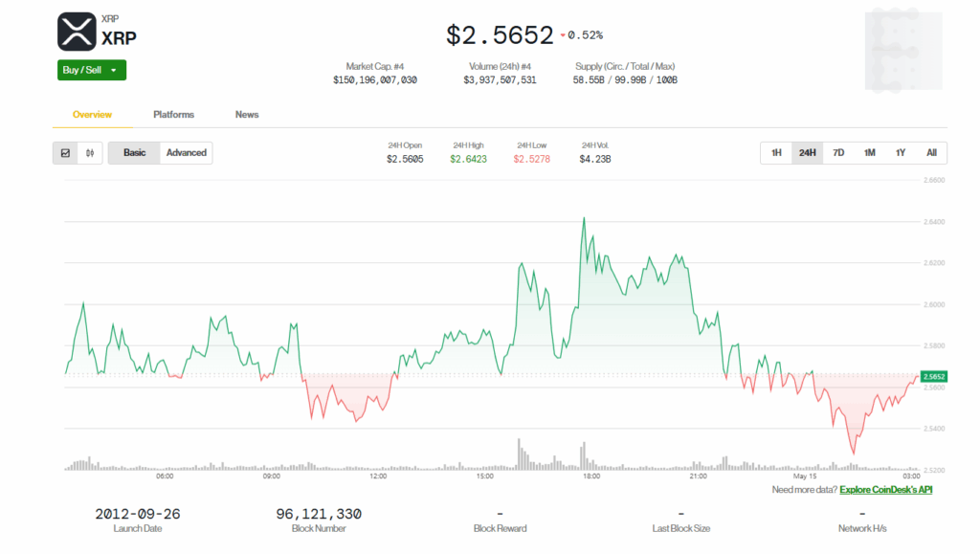The width and height of the screenshot is (980, 554).
Task: Click the supply value 58.55B / 99.99B / 100B
Action: [x=625, y=80]
